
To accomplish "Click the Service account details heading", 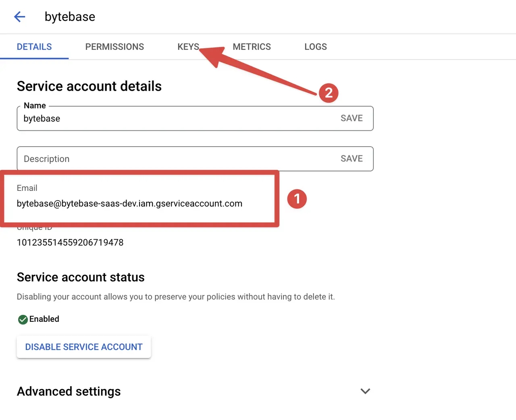I will pos(89,86).
